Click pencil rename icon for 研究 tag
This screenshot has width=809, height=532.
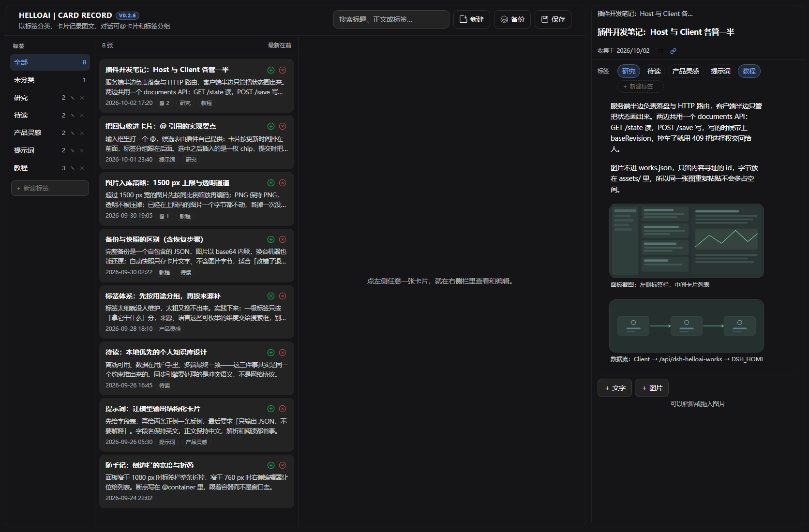pos(73,98)
